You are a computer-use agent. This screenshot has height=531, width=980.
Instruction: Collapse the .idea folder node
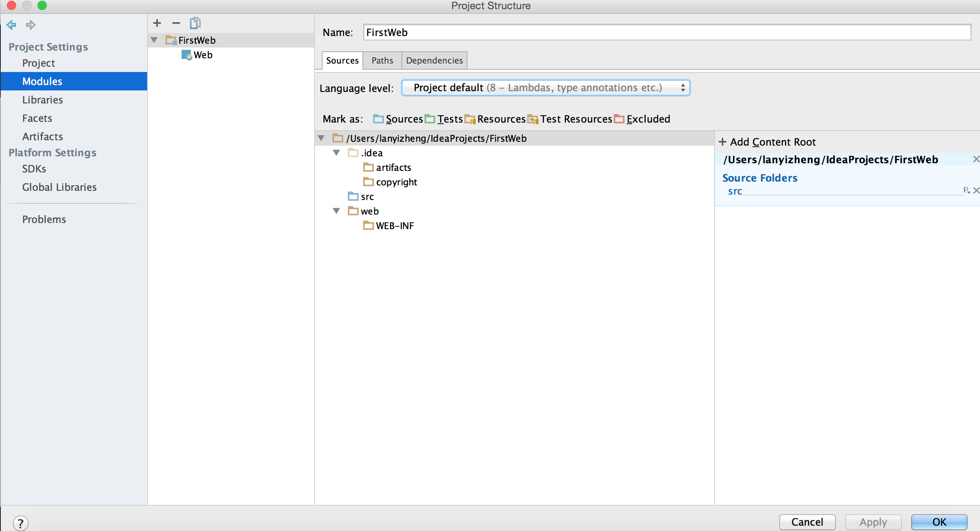pos(336,153)
